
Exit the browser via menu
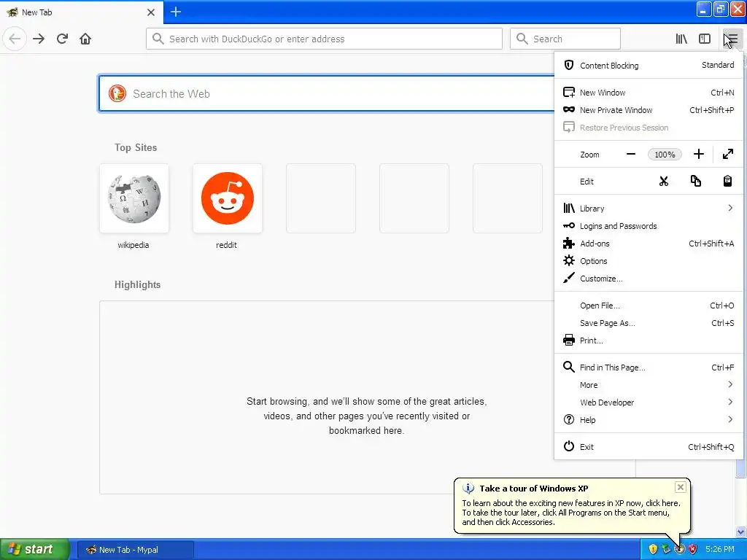point(649,447)
